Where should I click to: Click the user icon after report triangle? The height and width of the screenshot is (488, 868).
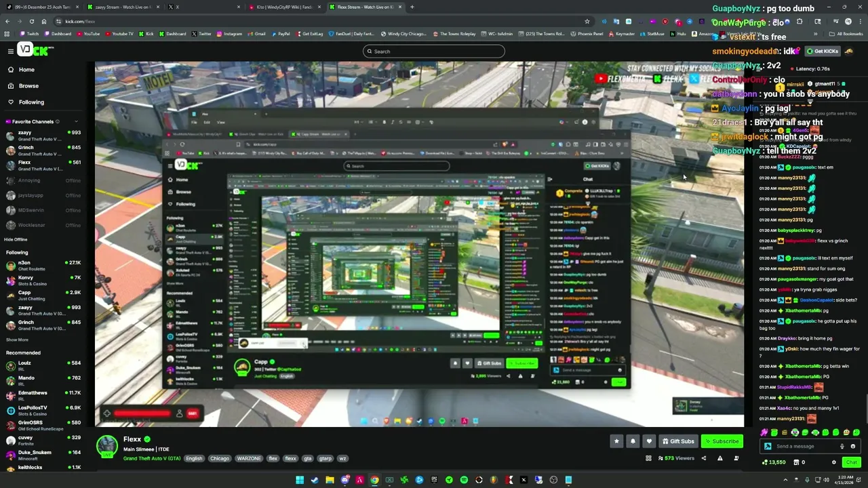736,459
